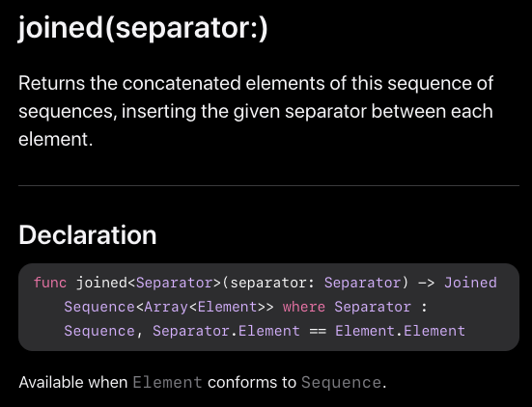This screenshot has width=532, height=407.
Task: Click gray "Element" in availability note
Action: [168, 383]
